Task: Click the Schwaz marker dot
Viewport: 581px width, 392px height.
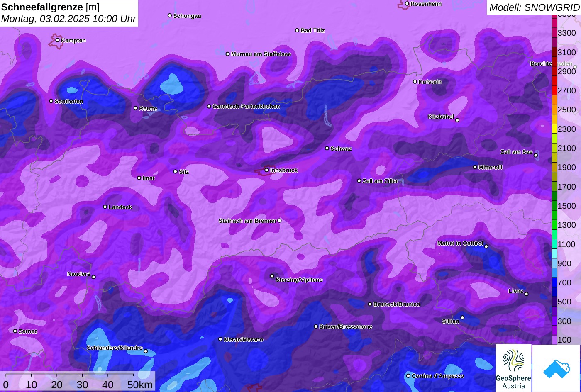Action: [327, 148]
